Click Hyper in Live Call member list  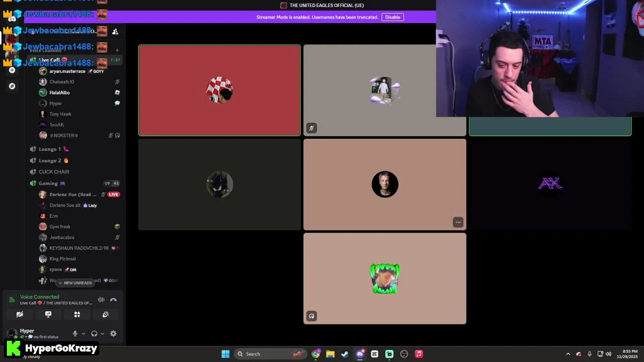coord(79,104)
